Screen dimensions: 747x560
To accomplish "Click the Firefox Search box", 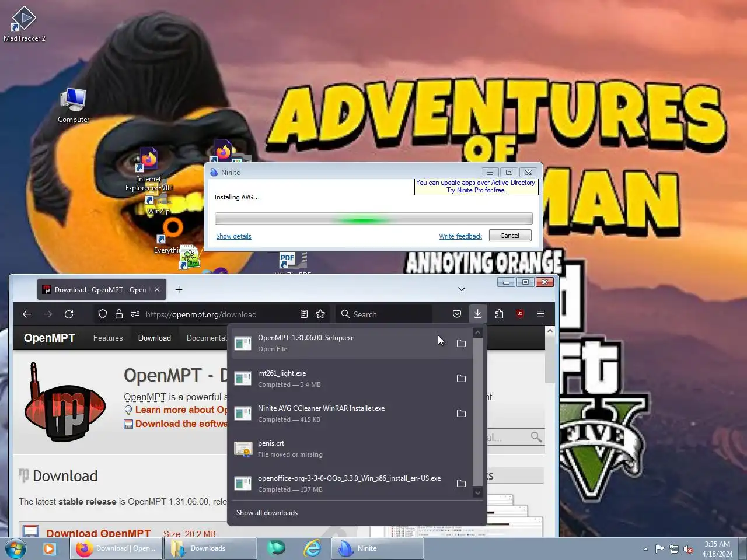I will [x=383, y=314].
